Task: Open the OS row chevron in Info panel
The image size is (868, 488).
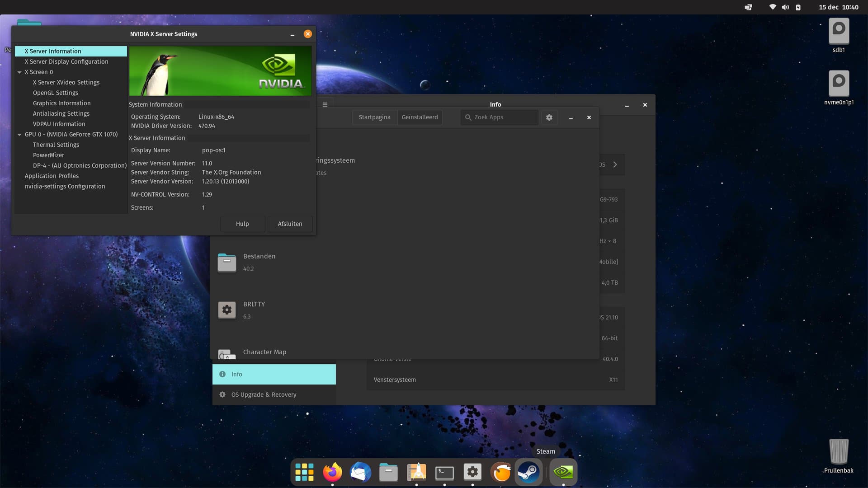Action: (x=615, y=164)
